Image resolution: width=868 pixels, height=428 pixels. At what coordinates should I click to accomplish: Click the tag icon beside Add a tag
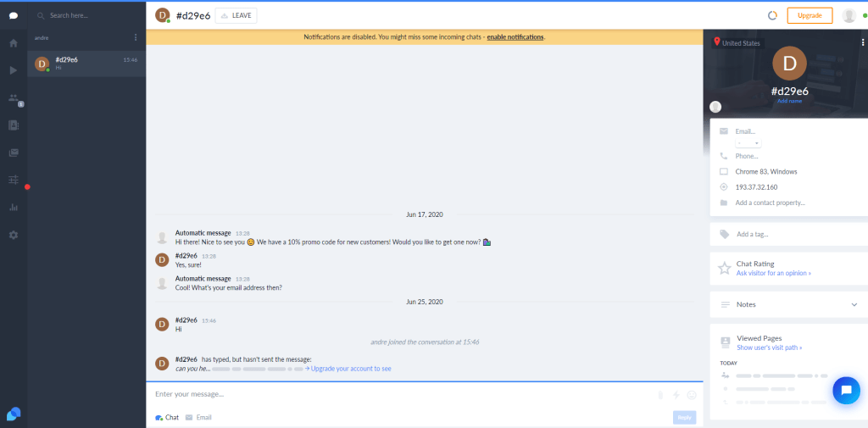724,234
